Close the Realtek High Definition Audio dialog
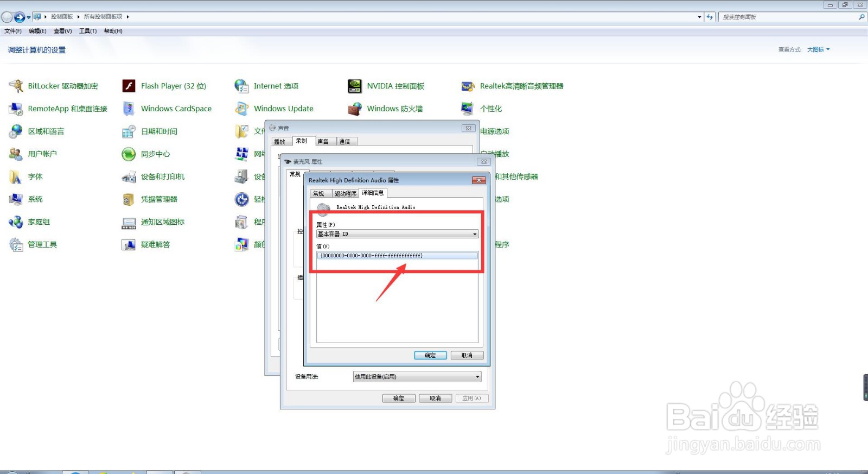The height and width of the screenshot is (474, 868). coord(478,180)
